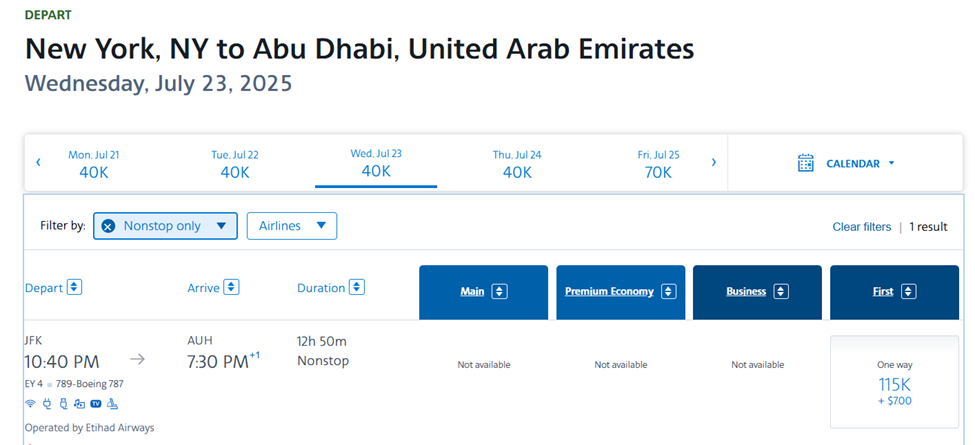The image size is (975, 445).
Task: Click the power outlet amenity icon
Action: (x=46, y=404)
